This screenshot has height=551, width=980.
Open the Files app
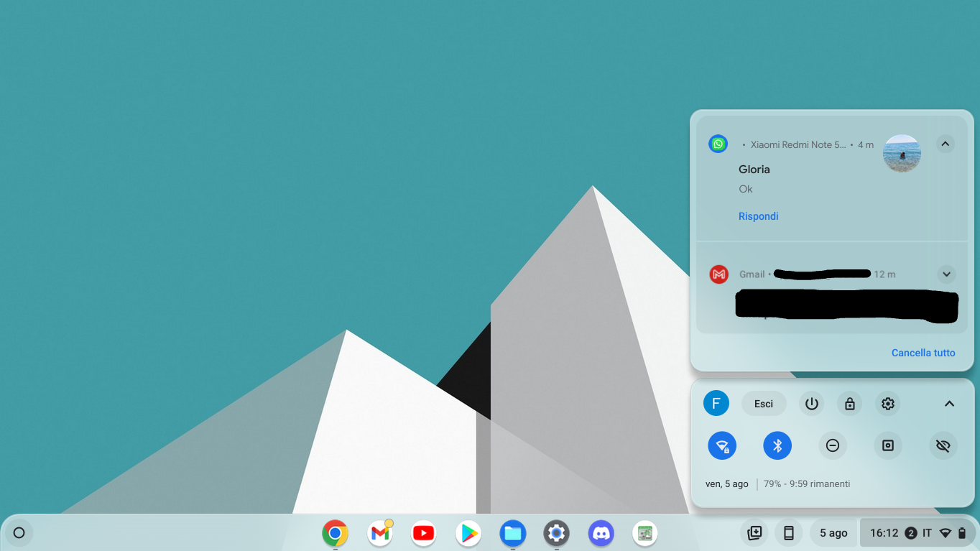(x=513, y=533)
